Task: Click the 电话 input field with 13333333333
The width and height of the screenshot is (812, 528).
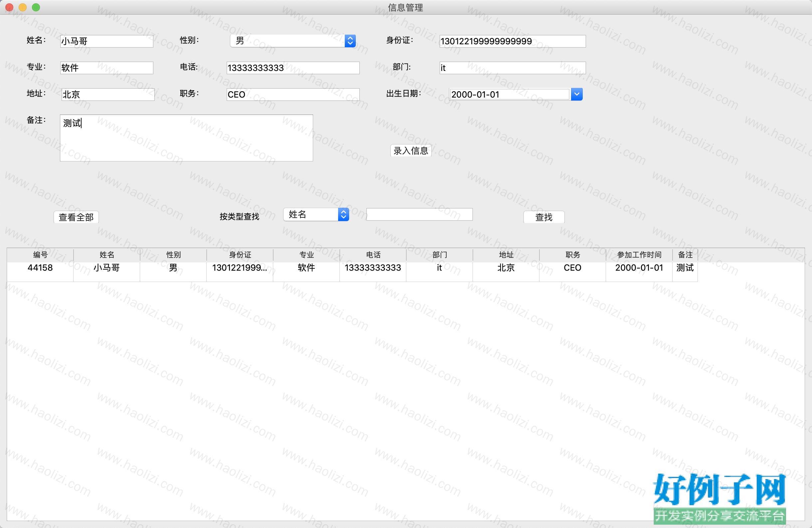Action: [293, 68]
